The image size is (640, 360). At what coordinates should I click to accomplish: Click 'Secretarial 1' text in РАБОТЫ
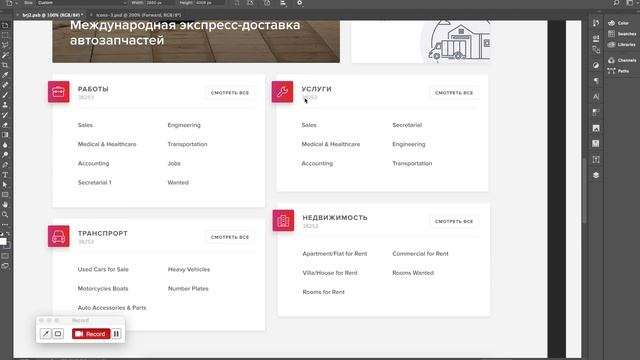(95, 182)
